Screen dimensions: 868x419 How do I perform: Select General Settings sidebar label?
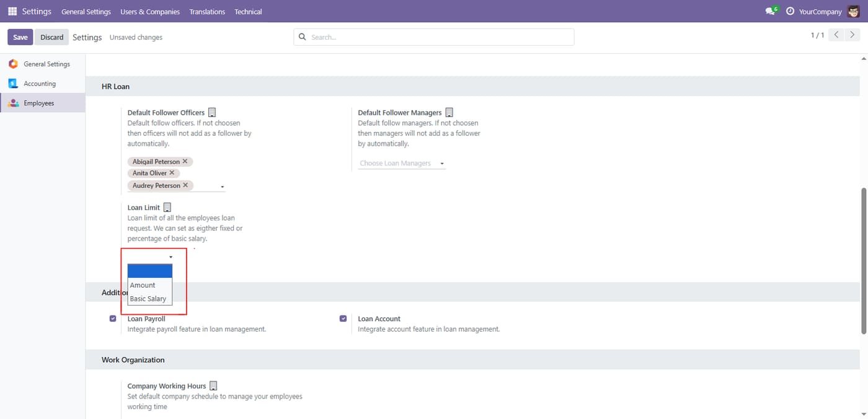pos(46,64)
